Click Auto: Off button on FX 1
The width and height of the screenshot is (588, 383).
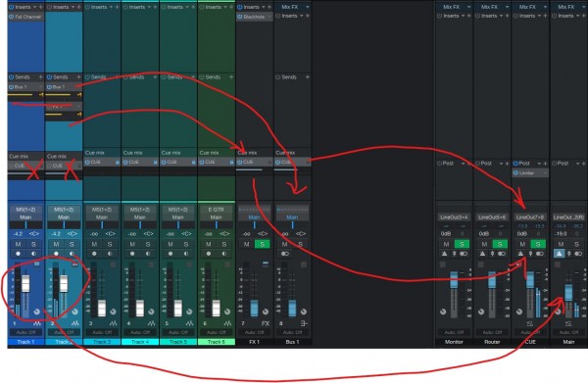pyautogui.click(x=255, y=332)
